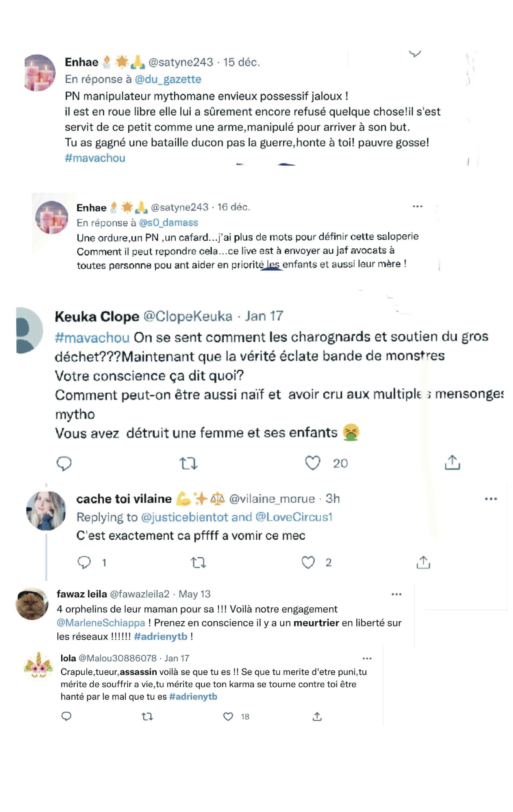Open the @du_gazette profile link
513x812 pixels.
click(x=168, y=79)
